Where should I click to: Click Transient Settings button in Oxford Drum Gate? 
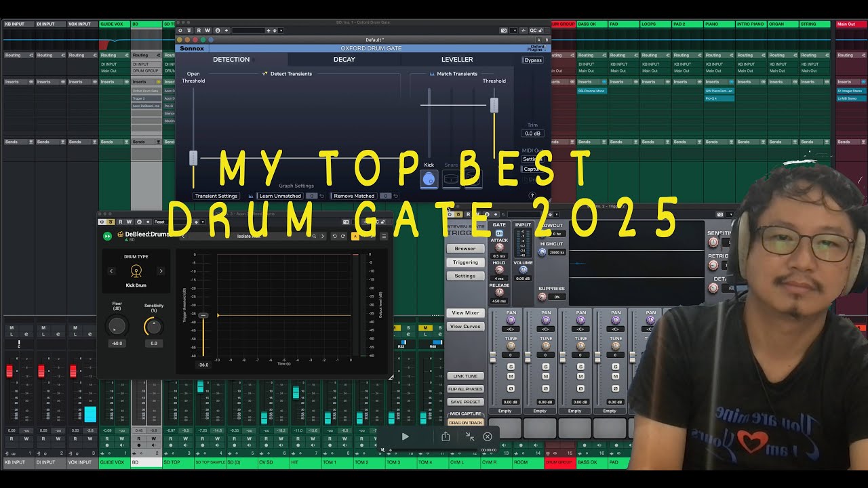(x=216, y=196)
